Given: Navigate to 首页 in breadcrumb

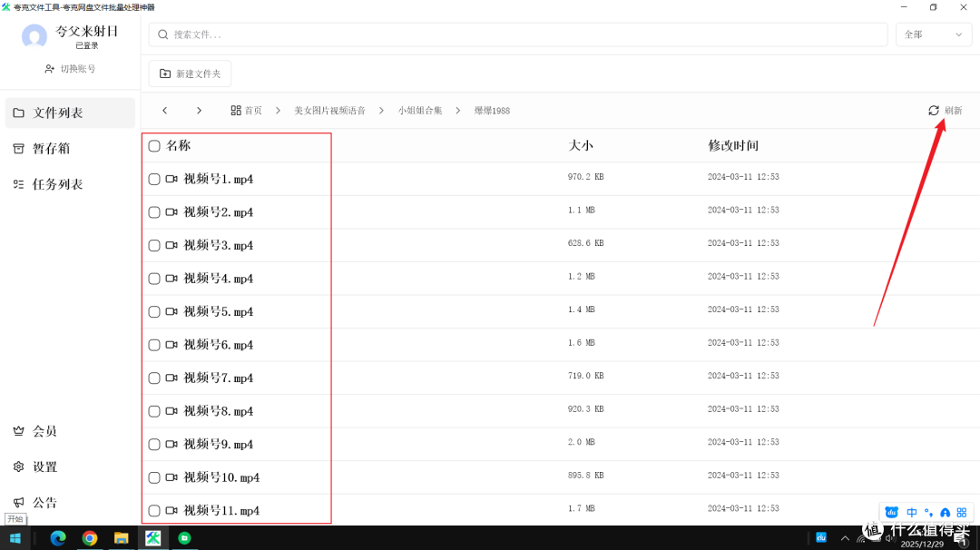Looking at the screenshot, I should (246, 111).
